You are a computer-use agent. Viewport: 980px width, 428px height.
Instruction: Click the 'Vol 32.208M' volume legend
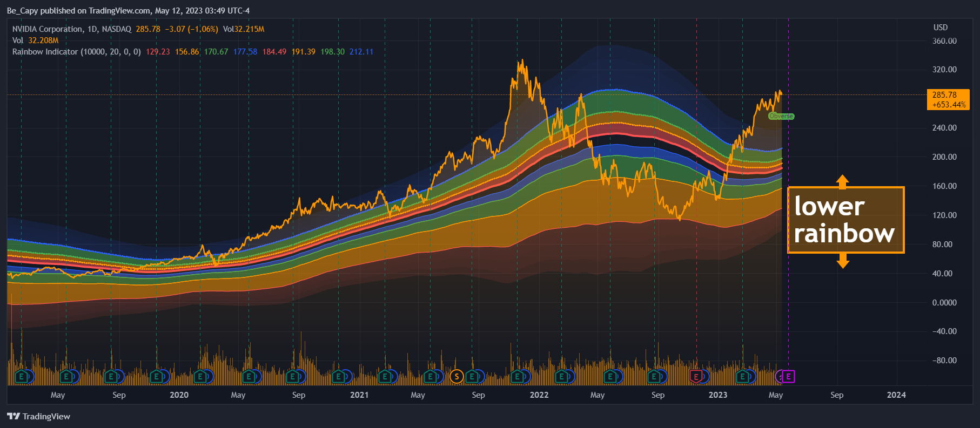(35, 40)
